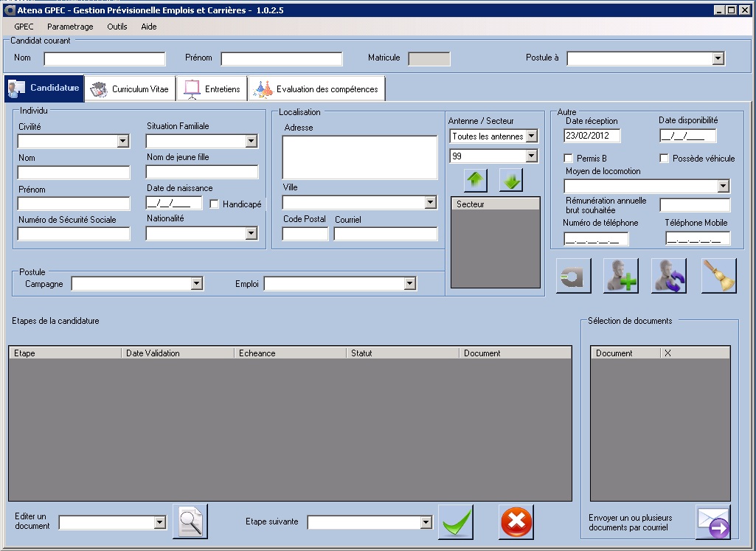Image resolution: width=756 pixels, height=551 pixels.
Task: Click Document header in Sélection de documents
Action: (626, 353)
